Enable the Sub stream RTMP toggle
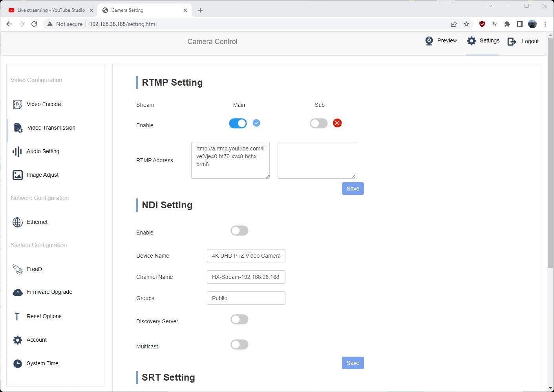Viewport: 554px width, 392px height. click(x=318, y=123)
